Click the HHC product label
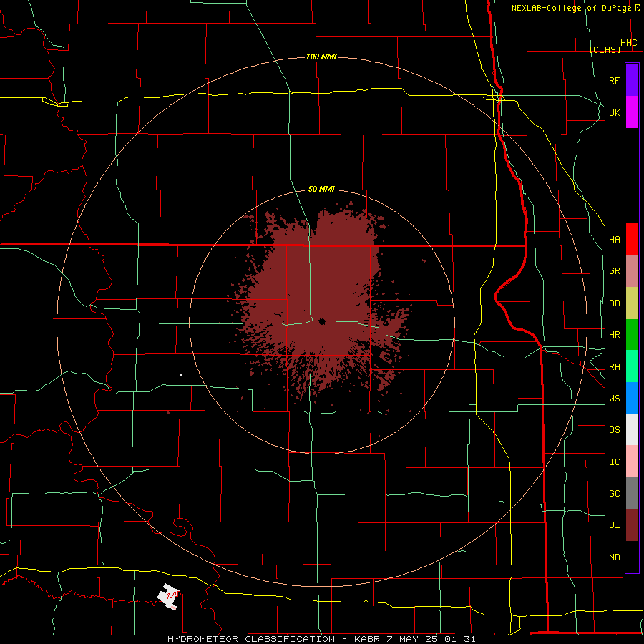644x644 pixels. [x=628, y=43]
